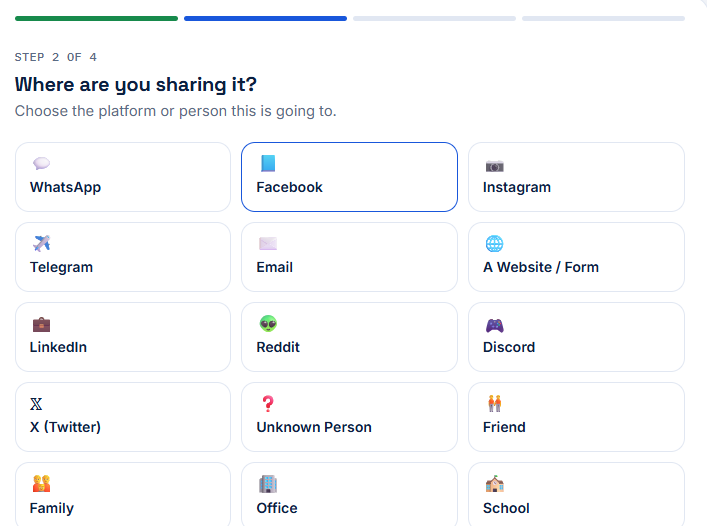Select the Facebook option card
The image size is (707, 526).
(349, 177)
